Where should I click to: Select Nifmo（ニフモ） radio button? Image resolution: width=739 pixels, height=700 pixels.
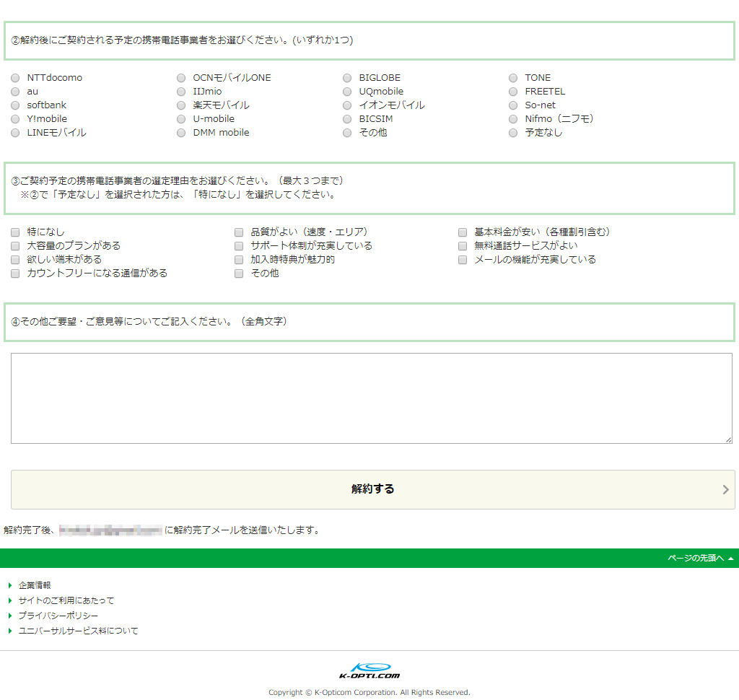click(x=513, y=119)
